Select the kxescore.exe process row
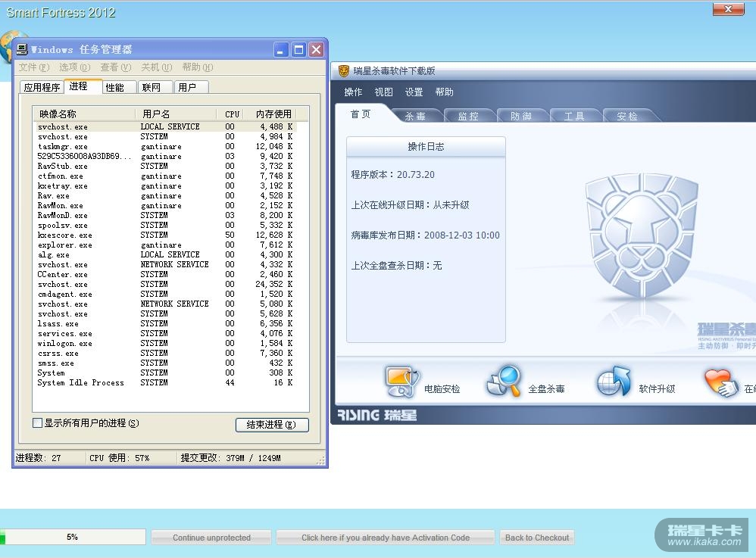The image size is (756, 558). click(165, 235)
